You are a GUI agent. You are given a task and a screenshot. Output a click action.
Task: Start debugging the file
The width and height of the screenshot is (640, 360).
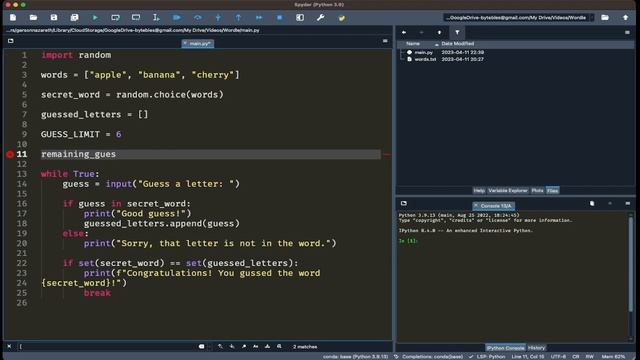click(x=177, y=18)
